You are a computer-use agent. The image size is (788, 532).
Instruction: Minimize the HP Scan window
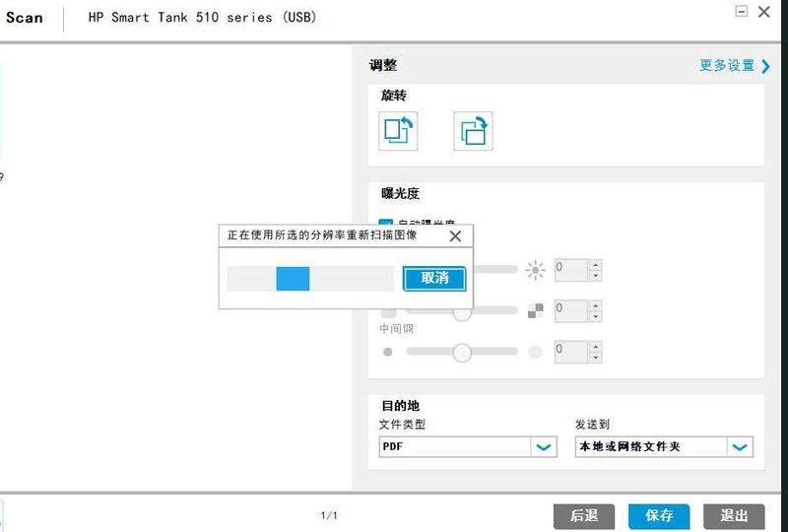click(742, 12)
